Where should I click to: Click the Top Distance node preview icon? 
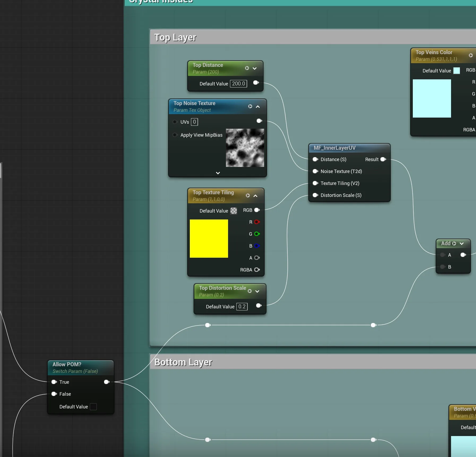pos(247,68)
